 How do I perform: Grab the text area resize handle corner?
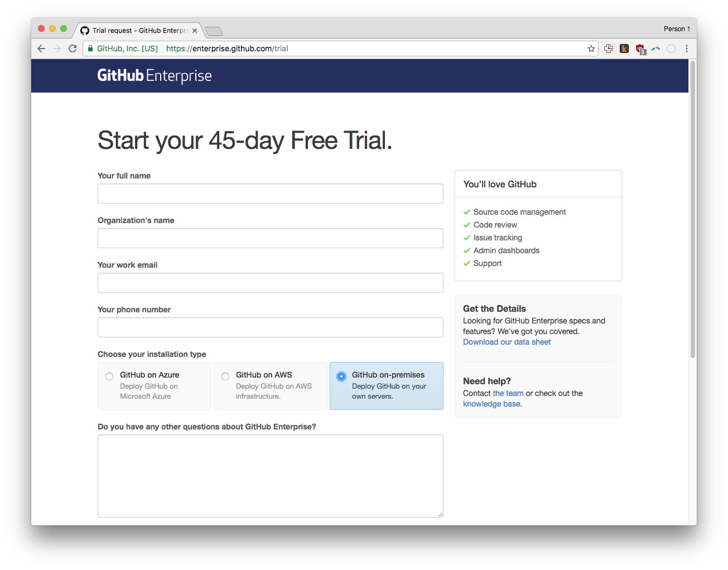coord(440,514)
